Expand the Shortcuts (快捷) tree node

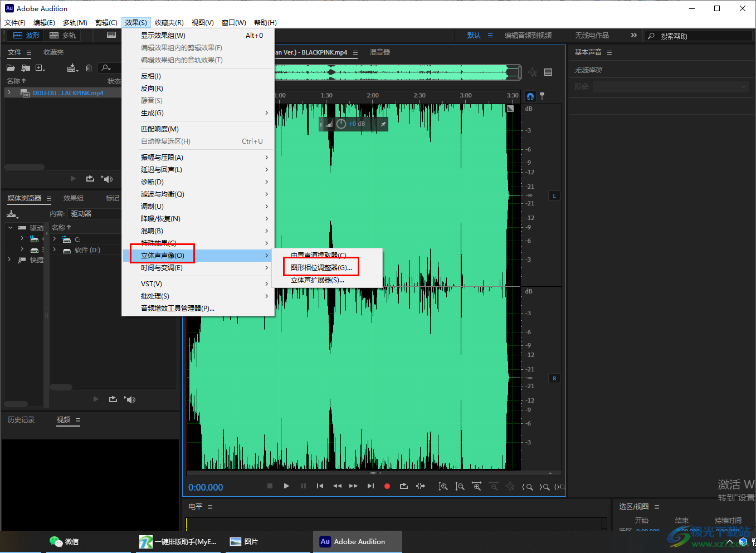click(x=9, y=260)
